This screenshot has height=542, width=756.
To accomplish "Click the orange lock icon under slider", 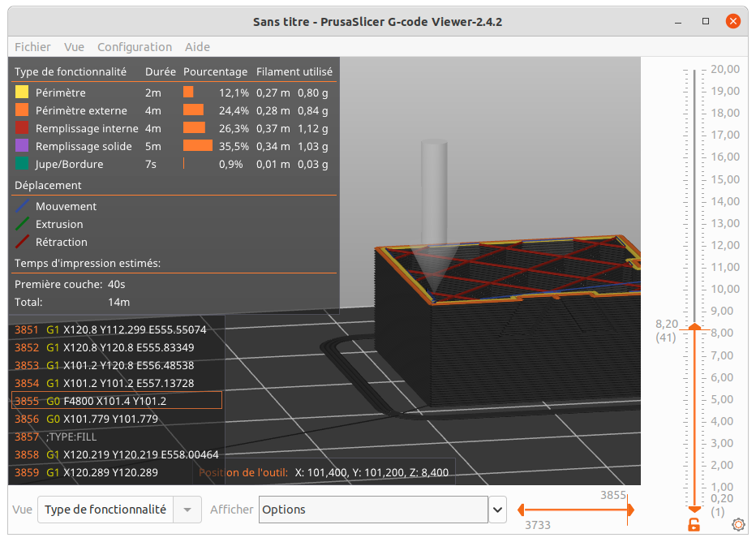I will [x=694, y=525].
